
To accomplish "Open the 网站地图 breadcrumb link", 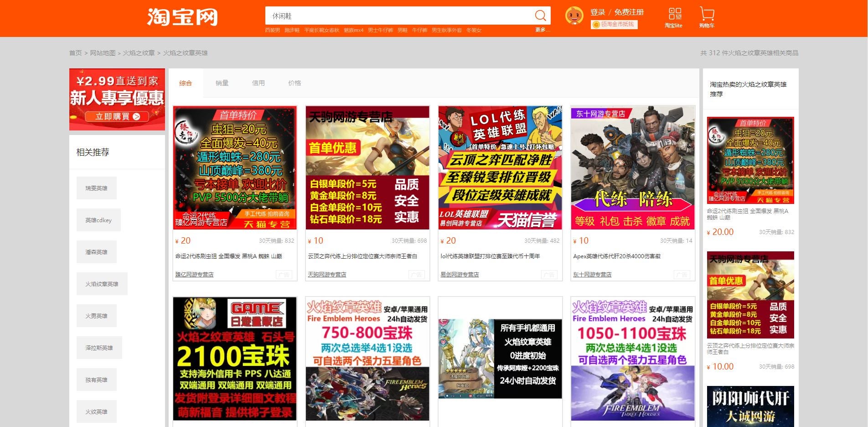I will [103, 53].
